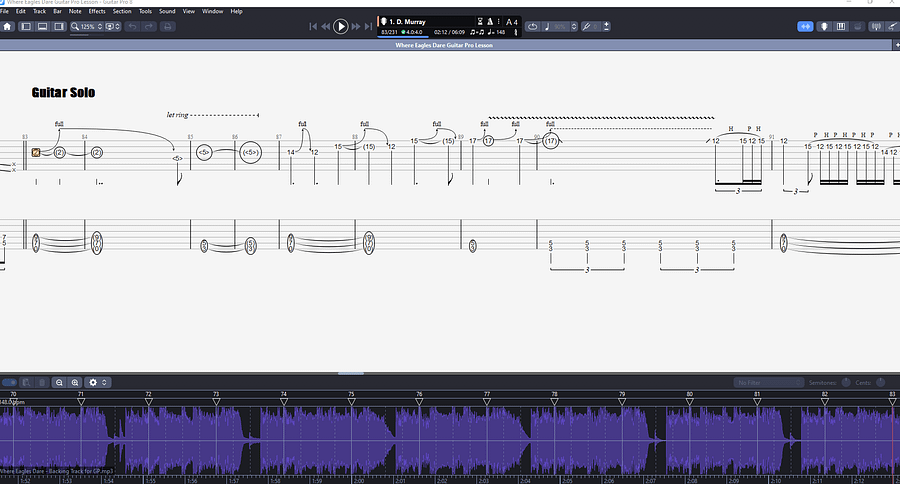
Task: Click the audio panel delete trash icon
Action: (42, 382)
